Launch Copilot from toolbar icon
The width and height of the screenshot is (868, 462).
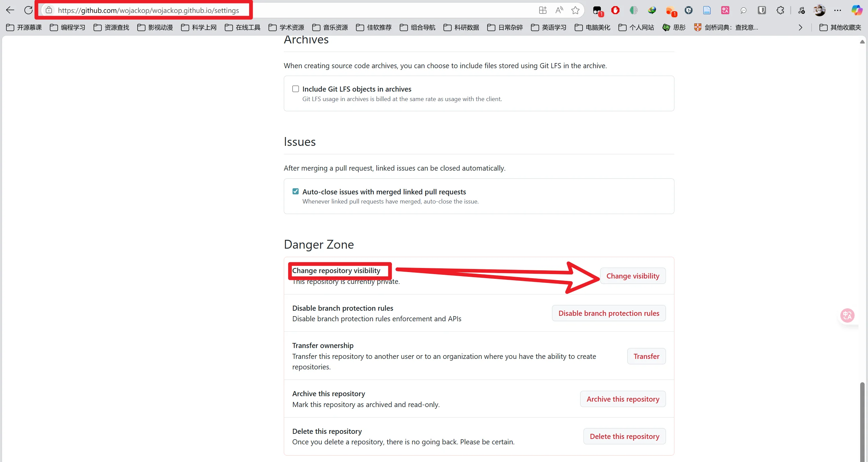[x=857, y=10]
